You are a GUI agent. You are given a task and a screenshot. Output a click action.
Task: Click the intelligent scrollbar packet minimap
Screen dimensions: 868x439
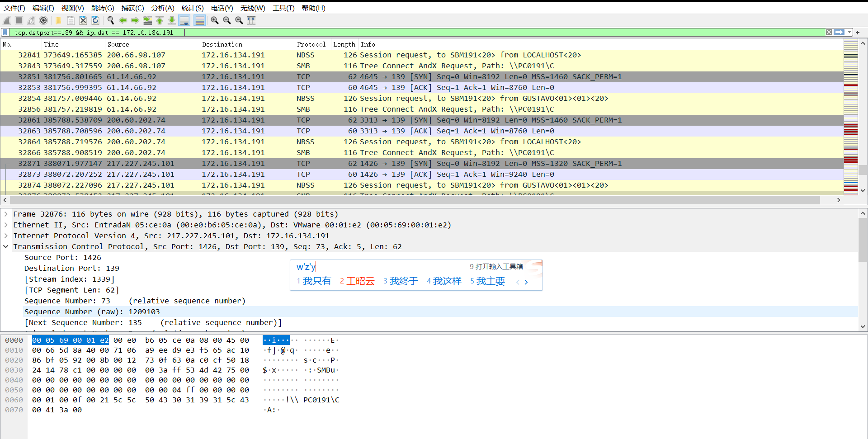click(850, 118)
